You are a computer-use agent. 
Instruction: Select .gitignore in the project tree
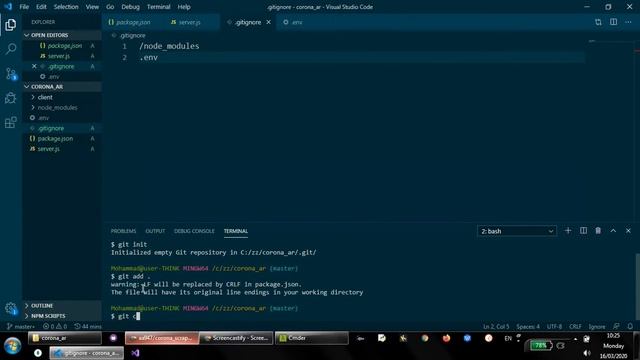(x=62, y=128)
